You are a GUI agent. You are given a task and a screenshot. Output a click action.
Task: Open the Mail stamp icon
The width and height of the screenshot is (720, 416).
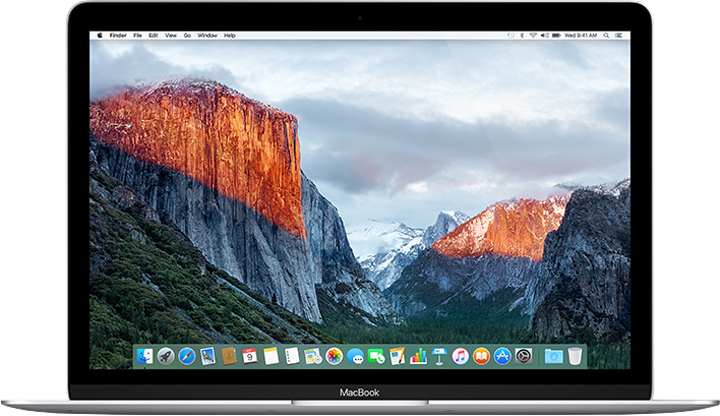[208, 356]
